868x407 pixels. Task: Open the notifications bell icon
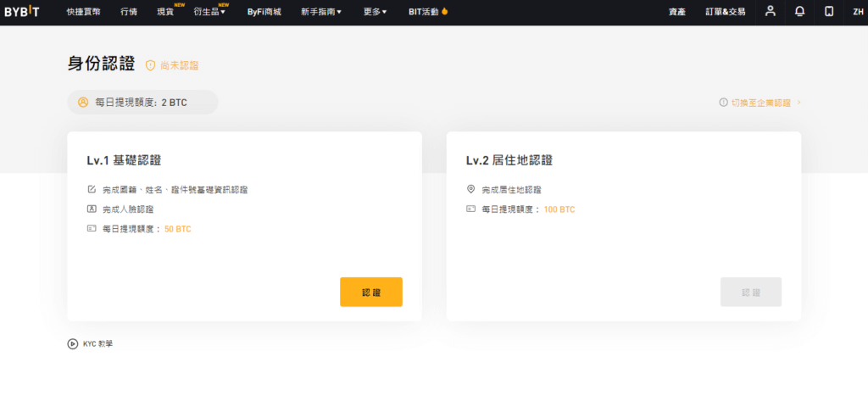tap(799, 11)
